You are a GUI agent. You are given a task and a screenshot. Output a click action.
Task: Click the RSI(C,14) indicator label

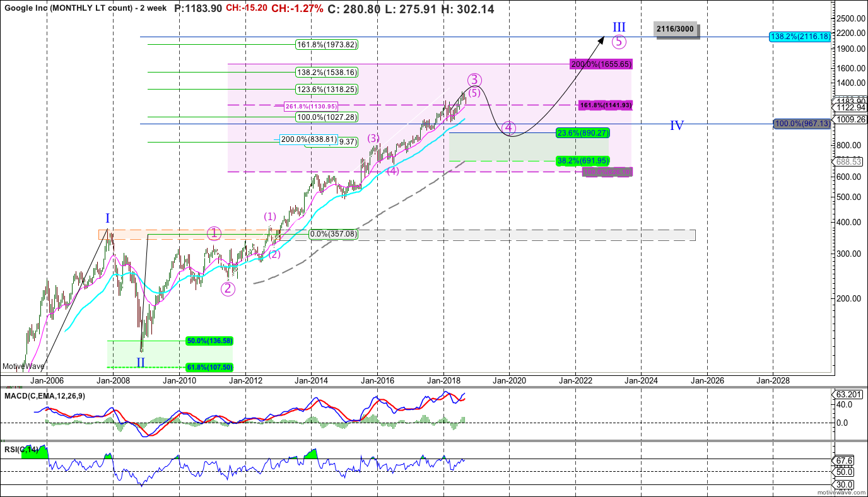(20, 450)
